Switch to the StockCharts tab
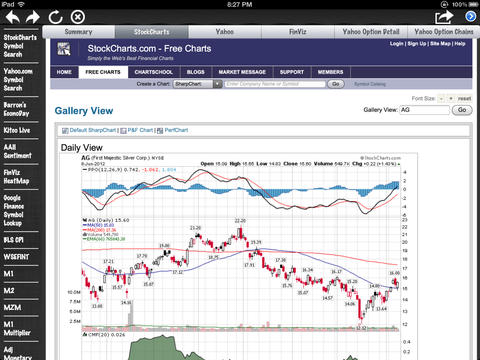This screenshot has height=360, width=480. tap(152, 32)
